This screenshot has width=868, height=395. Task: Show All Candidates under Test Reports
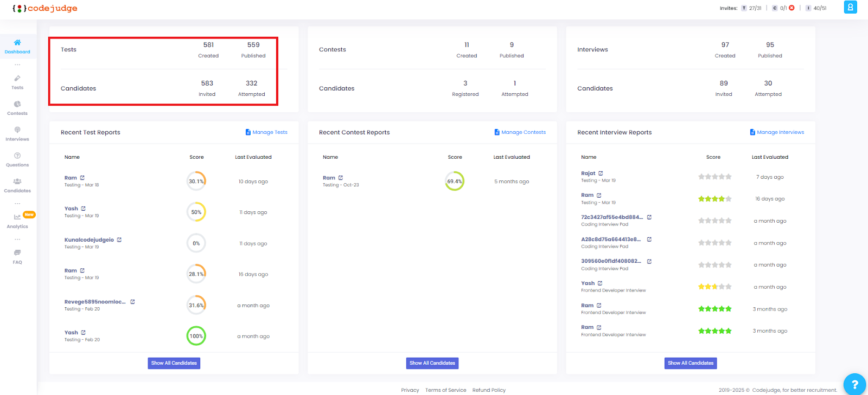(174, 363)
